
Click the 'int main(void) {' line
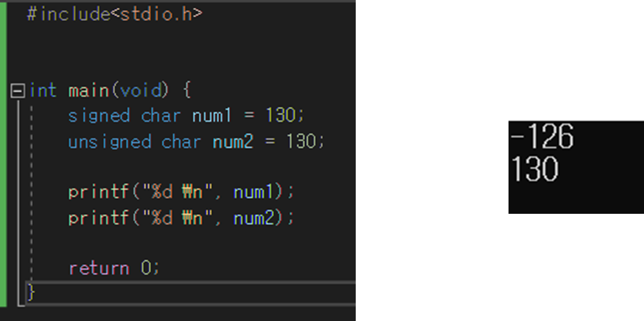click(x=110, y=90)
